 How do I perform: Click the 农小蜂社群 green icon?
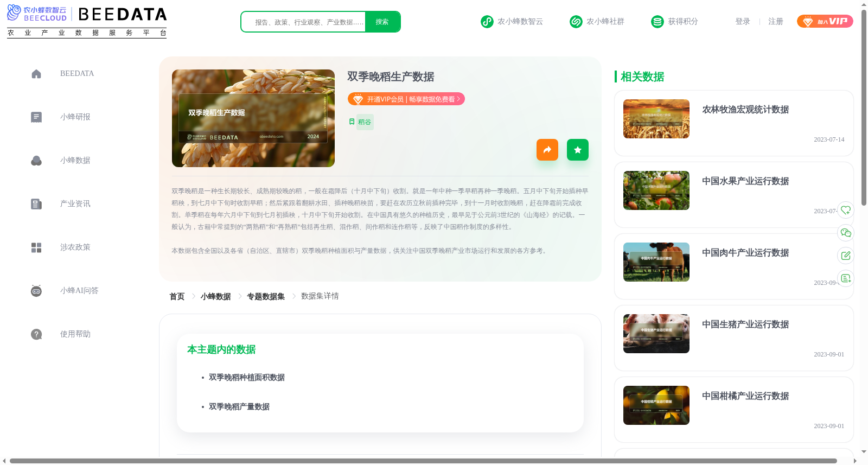[x=576, y=22]
